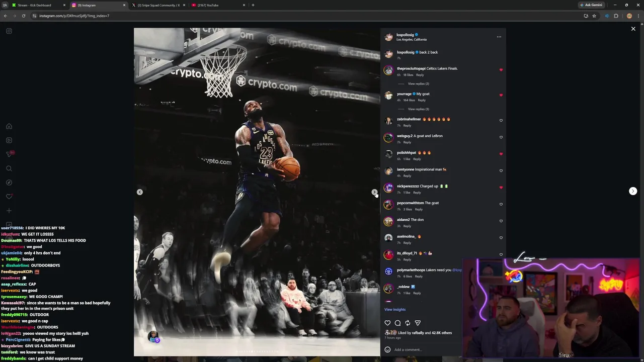The image size is (644, 362).
Task: Open a new browser tab
Action: 253,5
